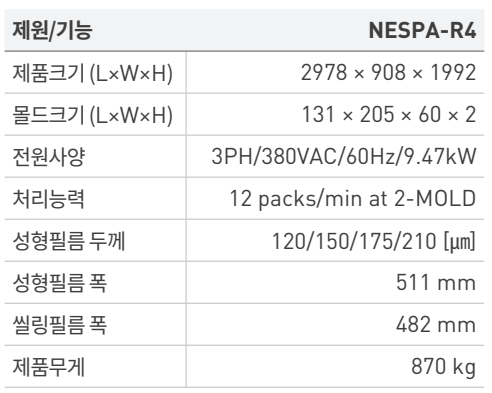Screen dimensions: 492x393
Task: Select the 870 kg value
Action: [443, 367]
